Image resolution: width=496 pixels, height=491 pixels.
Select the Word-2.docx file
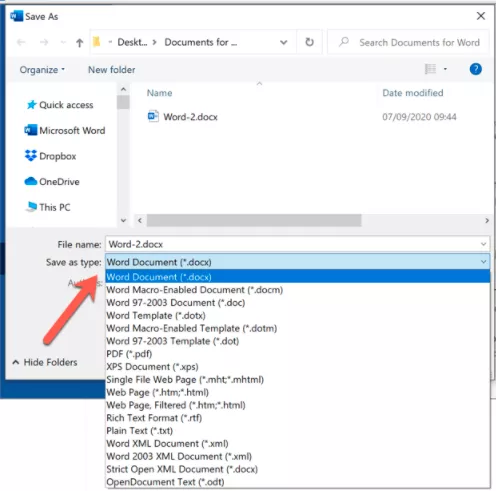click(x=190, y=117)
